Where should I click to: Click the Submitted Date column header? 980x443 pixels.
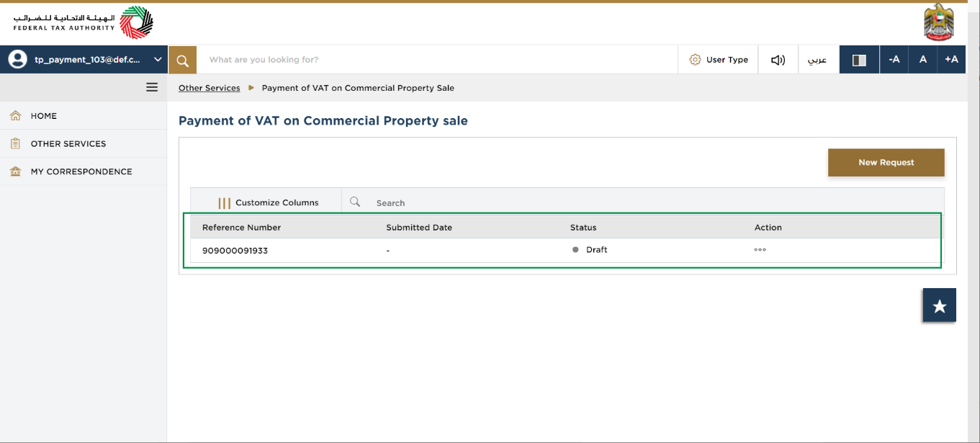(419, 228)
